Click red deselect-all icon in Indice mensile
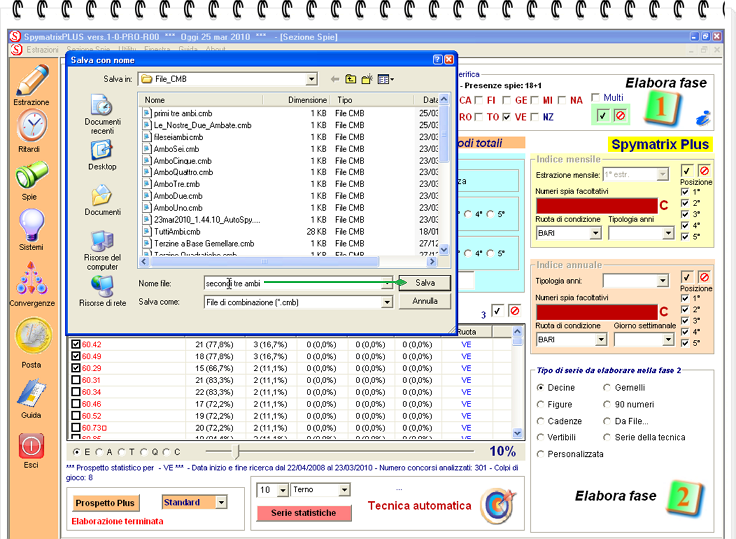This screenshot has height=539, width=736. click(704, 170)
